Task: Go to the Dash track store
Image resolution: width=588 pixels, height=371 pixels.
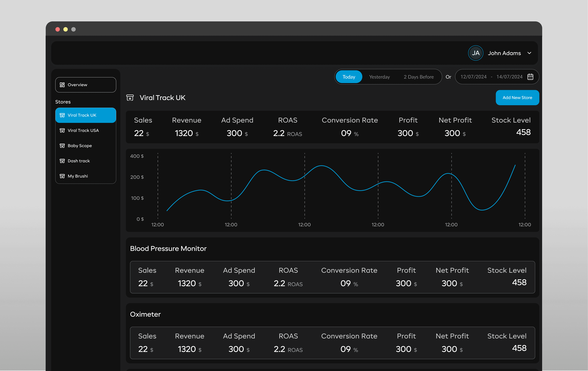Action: pyautogui.click(x=86, y=161)
